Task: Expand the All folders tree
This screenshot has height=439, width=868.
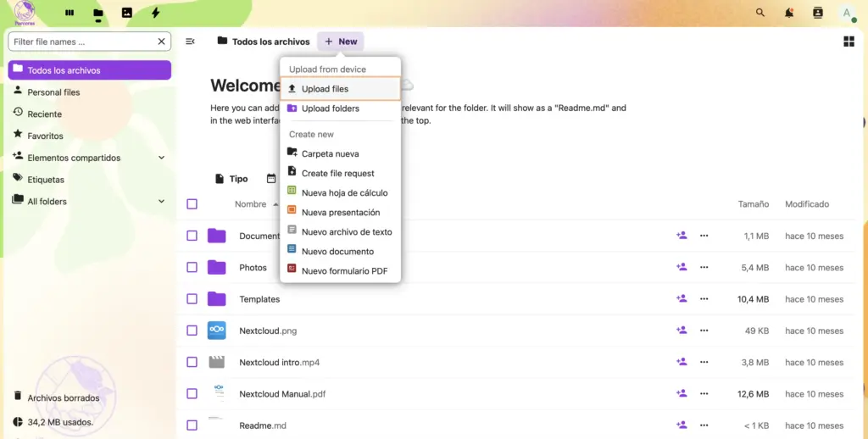Action: [161, 202]
